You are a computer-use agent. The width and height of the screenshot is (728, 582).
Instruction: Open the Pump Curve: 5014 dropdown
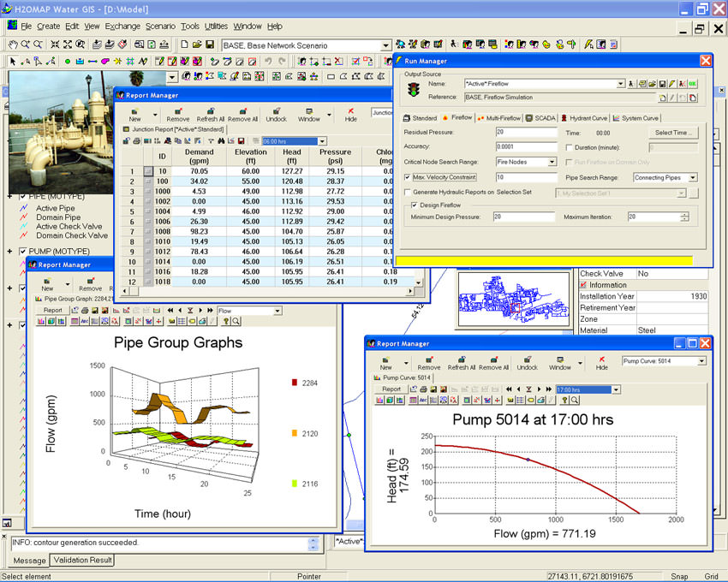(x=701, y=361)
